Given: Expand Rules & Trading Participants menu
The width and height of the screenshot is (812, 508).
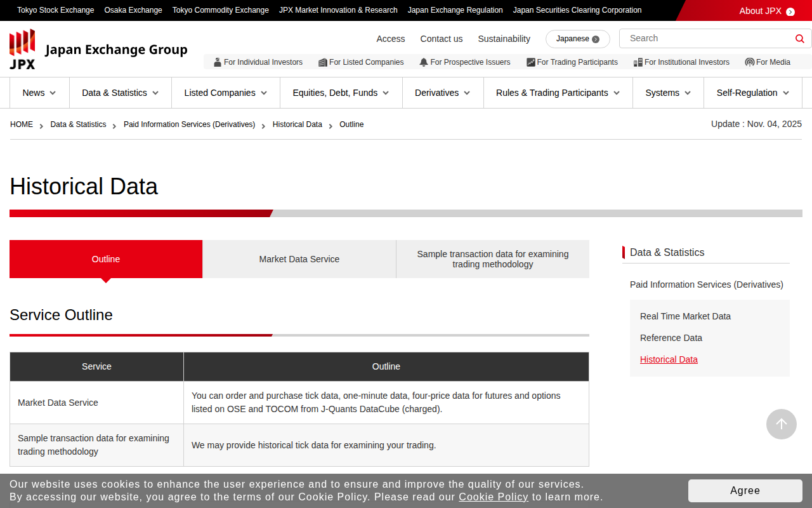Looking at the screenshot, I should [x=558, y=93].
